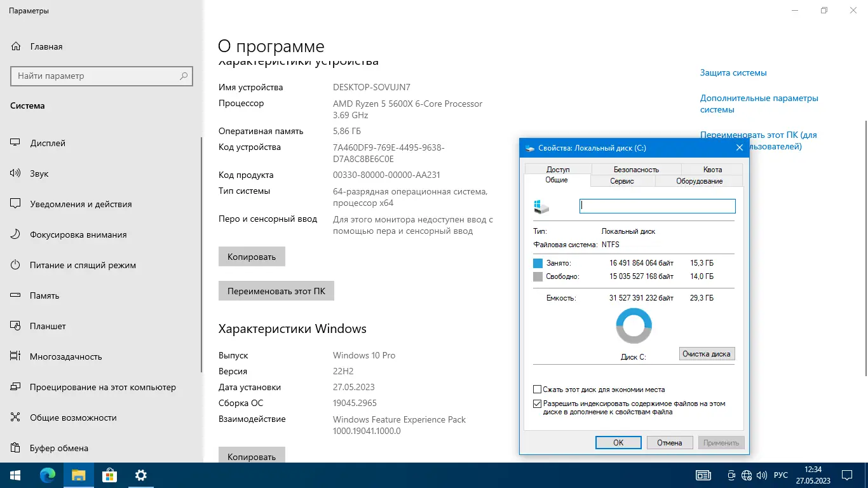
Task: Click the Применить button
Action: 721,443
